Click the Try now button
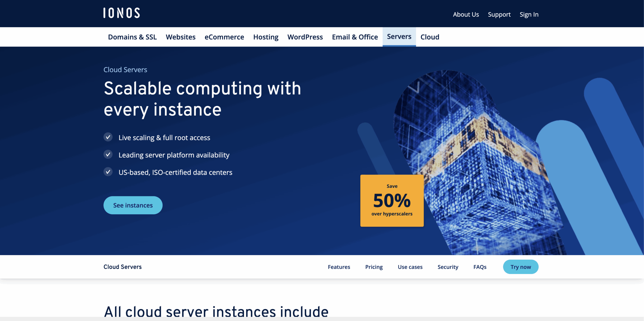644x321 pixels. click(521, 267)
